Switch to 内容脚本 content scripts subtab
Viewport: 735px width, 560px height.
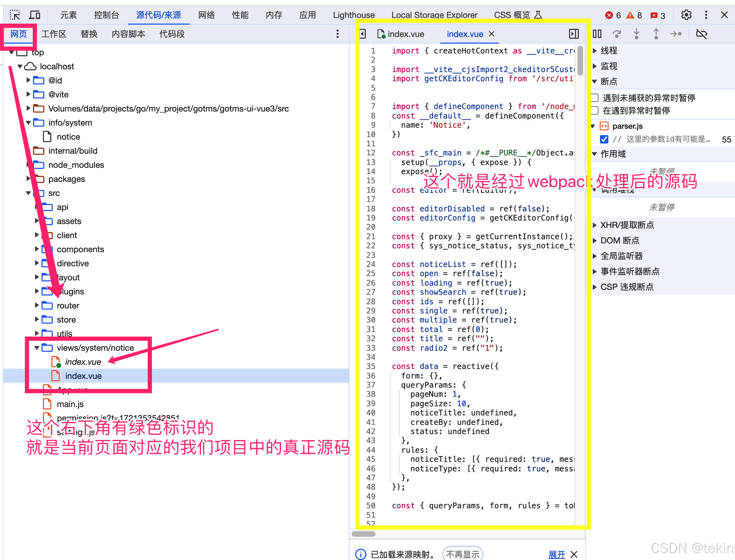tap(128, 34)
